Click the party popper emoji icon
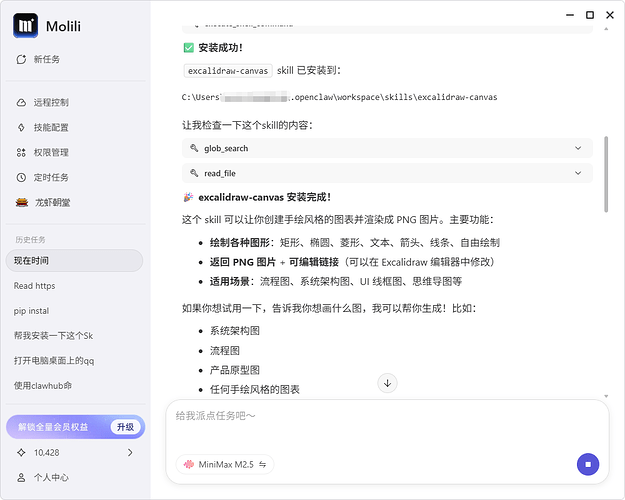625x500 pixels. pyautogui.click(x=188, y=197)
